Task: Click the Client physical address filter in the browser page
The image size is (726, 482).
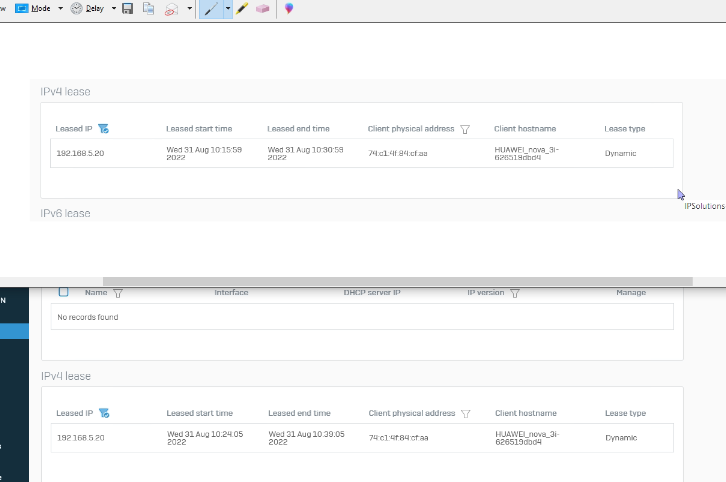Action: coord(466,413)
